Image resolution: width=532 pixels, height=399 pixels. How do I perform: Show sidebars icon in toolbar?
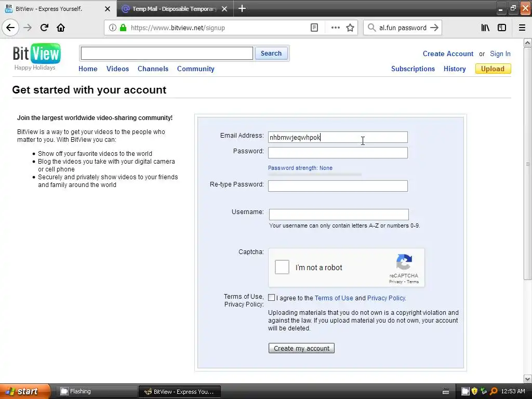click(501, 28)
